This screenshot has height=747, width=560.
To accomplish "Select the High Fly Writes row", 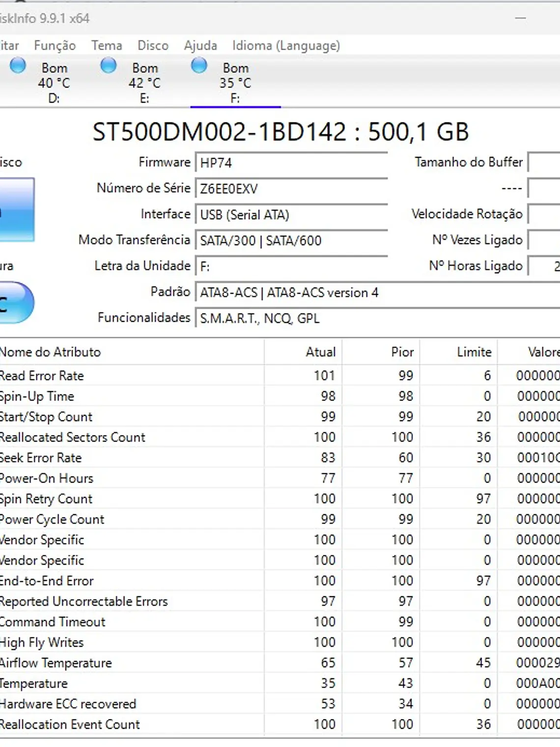I will tap(280, 642).
